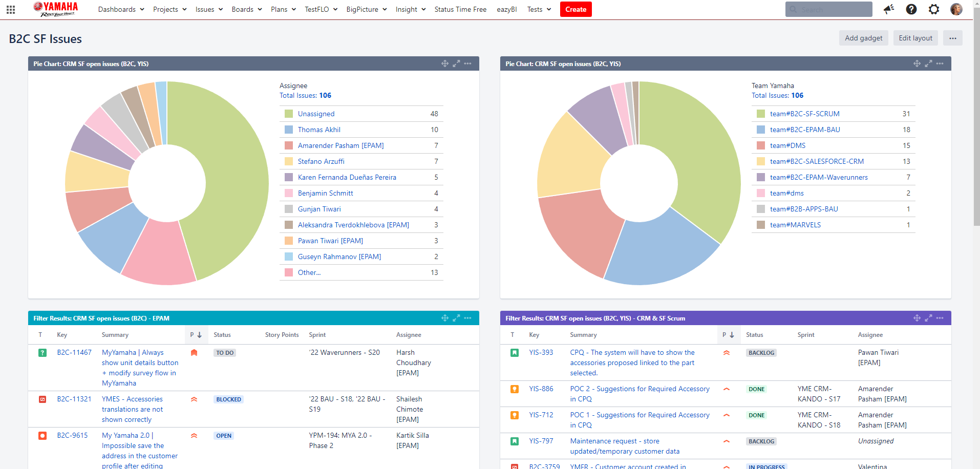980x469 pixels.
Task: Open the user profile avatar
Action: click(956, 9)
